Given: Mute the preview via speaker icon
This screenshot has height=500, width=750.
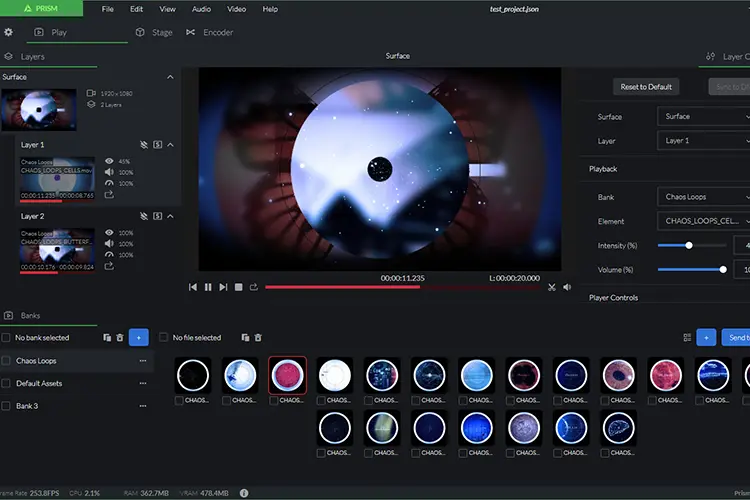Looking at the screenshot, I should (x=567, y=287).
